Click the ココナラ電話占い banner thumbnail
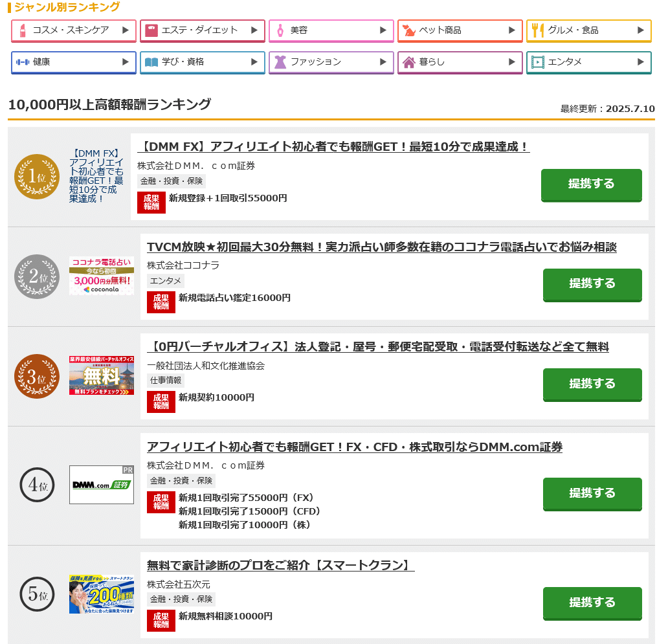 coord(102,276)
